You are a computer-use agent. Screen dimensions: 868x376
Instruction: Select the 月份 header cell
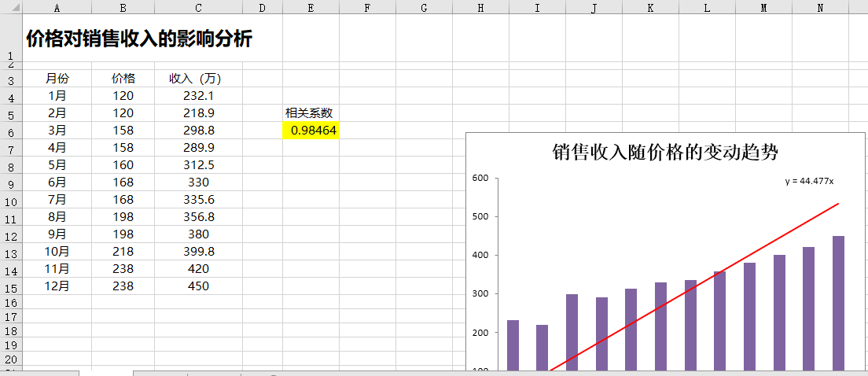[x=57, y=79]
